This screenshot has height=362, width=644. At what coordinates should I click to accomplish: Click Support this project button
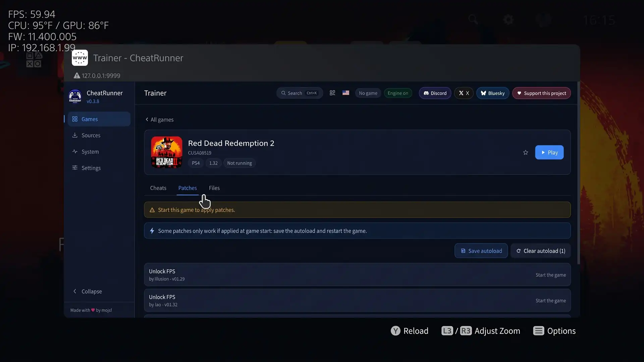point(541,93)
